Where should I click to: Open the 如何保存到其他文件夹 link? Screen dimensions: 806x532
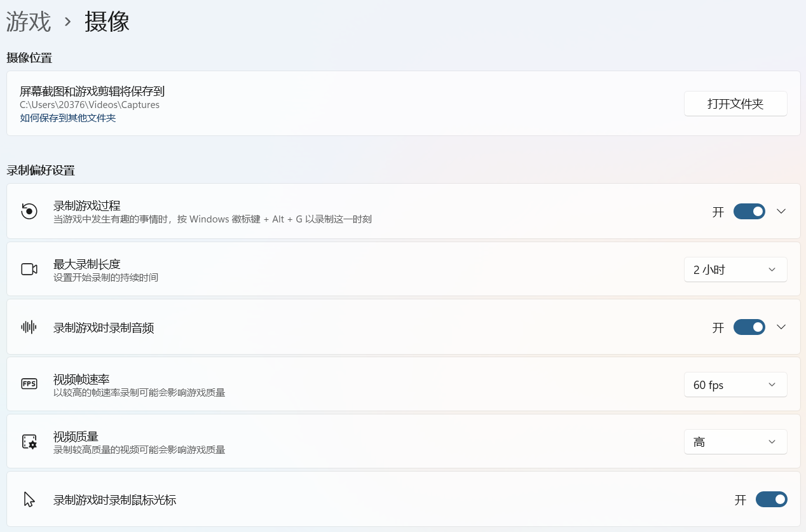pyautogui.click(x=68, y=118)
